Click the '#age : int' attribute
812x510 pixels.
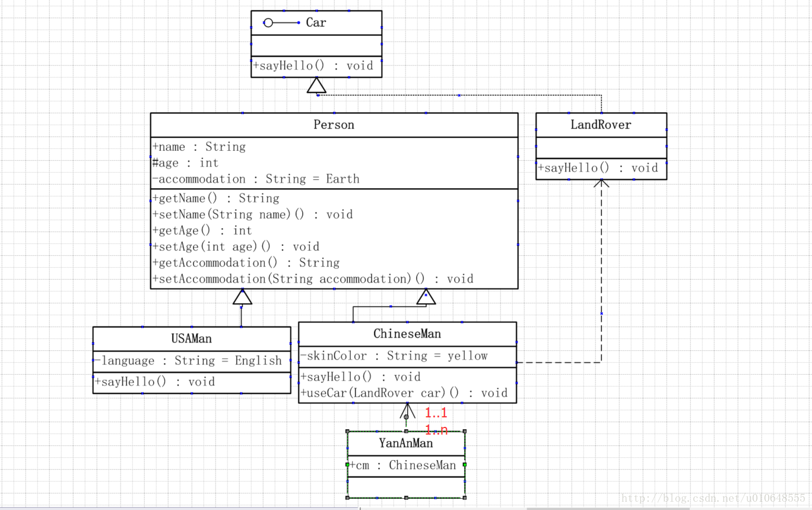click(x=185, y=163)
